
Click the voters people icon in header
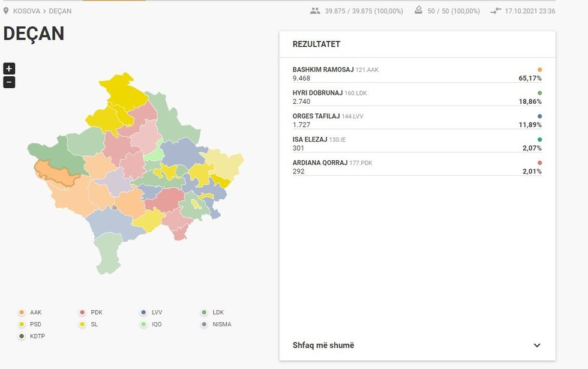[315, 11]
